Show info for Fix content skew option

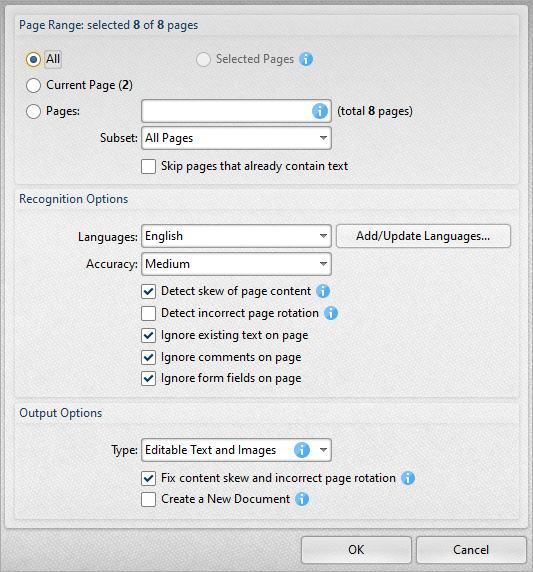pos(408,478)
